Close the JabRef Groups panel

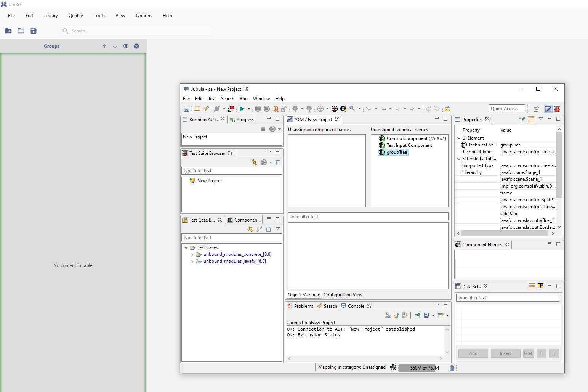pos(136,46)
